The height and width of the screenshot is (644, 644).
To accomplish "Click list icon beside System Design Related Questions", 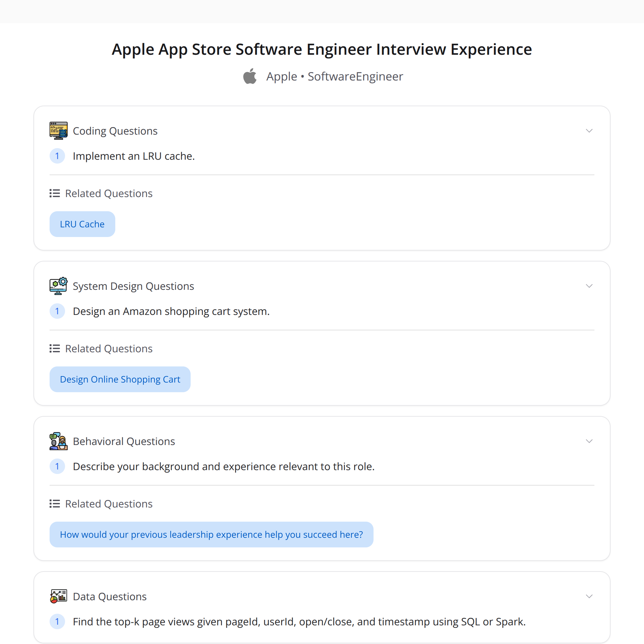I will (55, 349).
